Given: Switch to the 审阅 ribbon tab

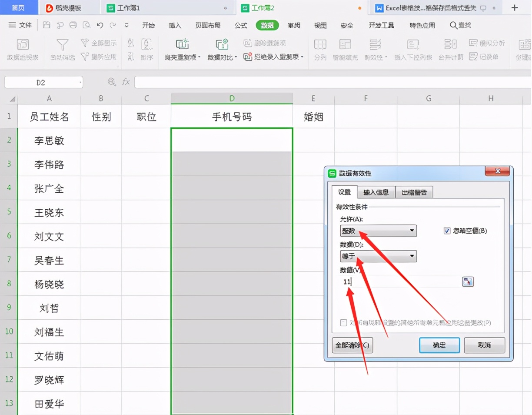Looking at the screenshot, I should 294,25.
